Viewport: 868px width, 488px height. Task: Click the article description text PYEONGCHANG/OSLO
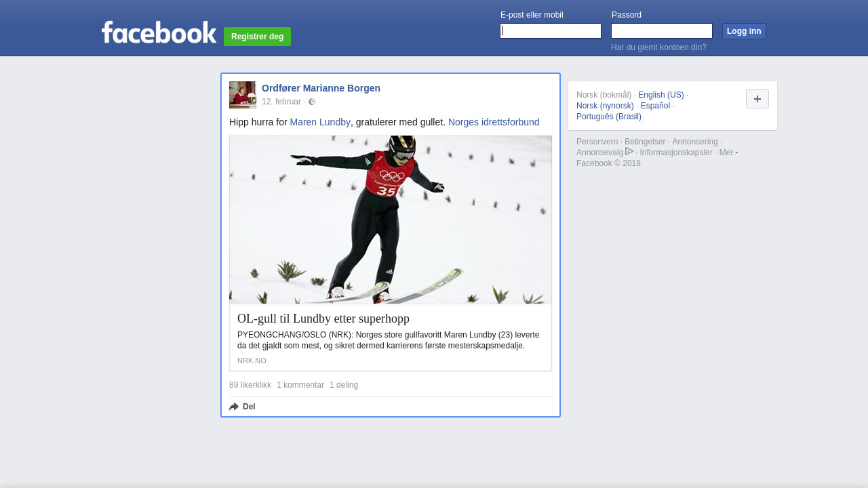point(389,340)
